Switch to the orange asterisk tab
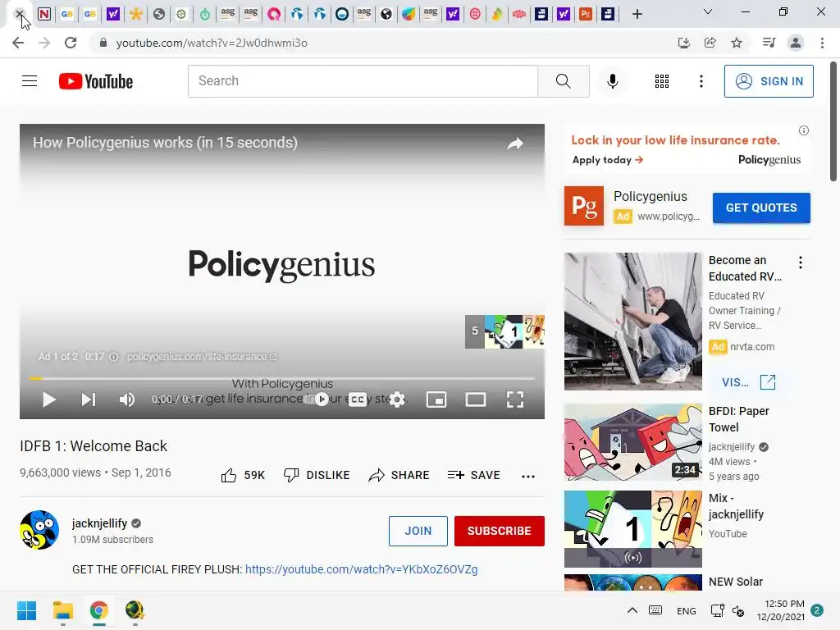The image size is (840, 630). (x=136, y=15)
